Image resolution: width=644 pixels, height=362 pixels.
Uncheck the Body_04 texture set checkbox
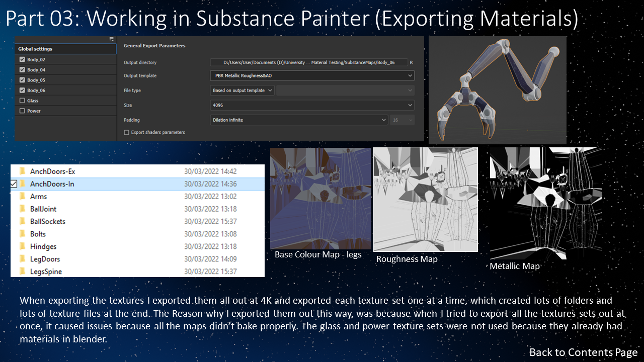(x=22, y=70)
